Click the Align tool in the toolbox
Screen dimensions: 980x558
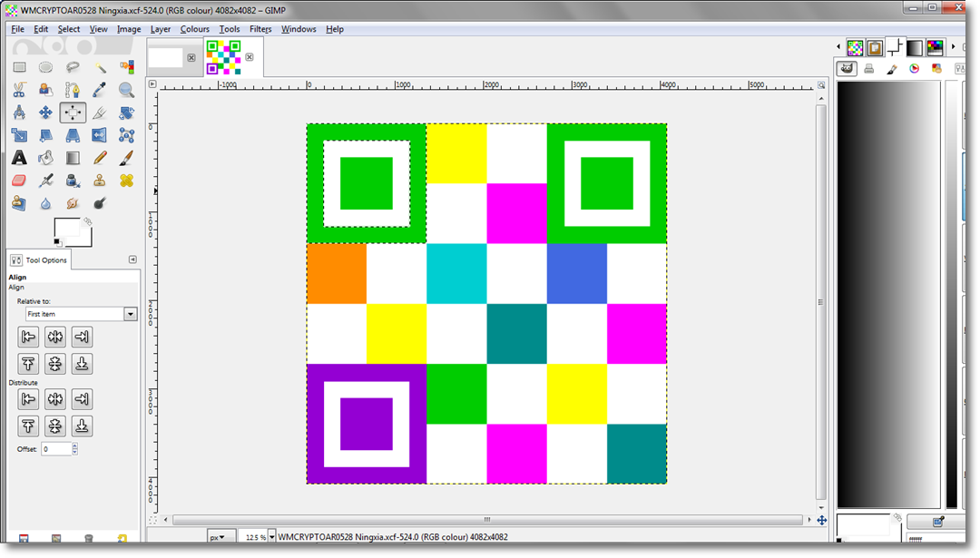[x=73, y=113]
